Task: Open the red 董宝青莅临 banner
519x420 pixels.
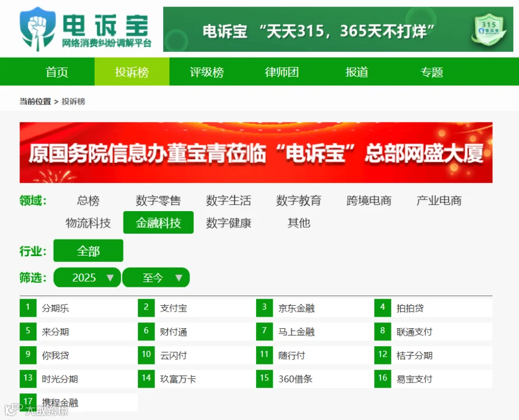Action: 256,152
